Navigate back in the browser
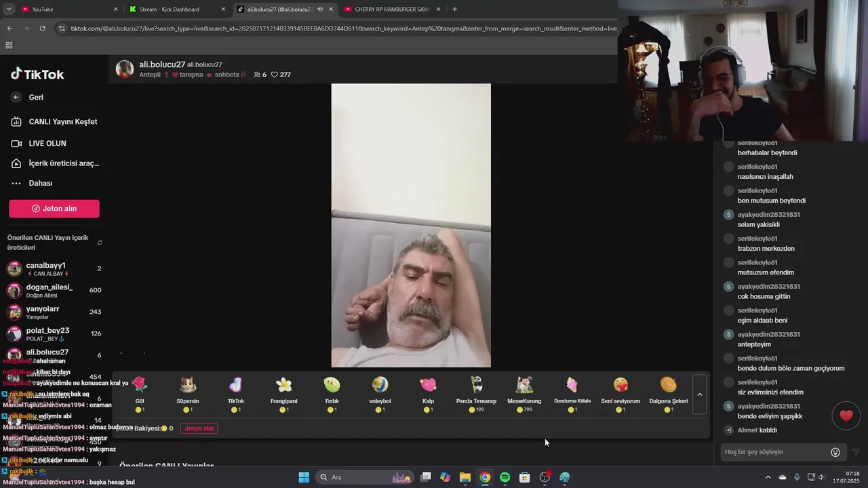This screenshot has height=488, width=868. [9, 28]
